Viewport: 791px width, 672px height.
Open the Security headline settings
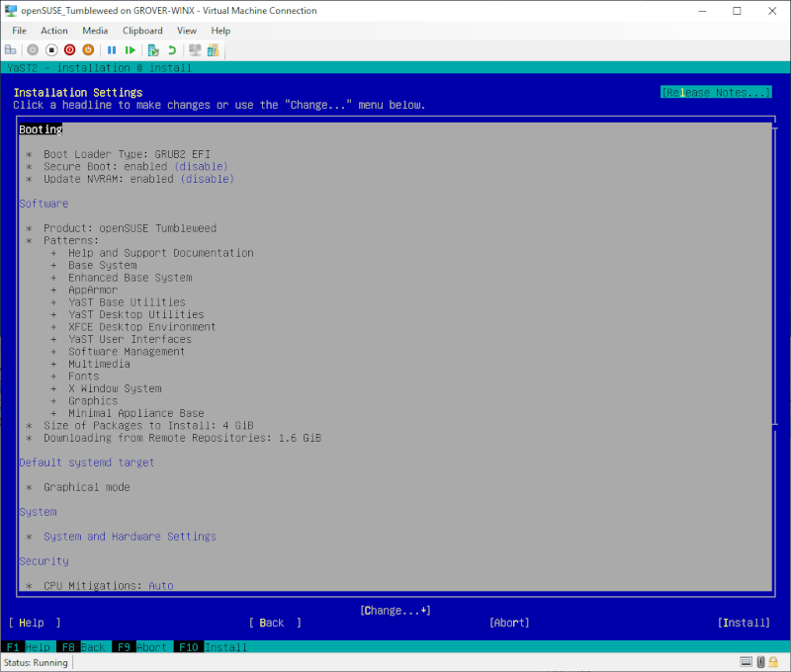(x=44, y=561)
